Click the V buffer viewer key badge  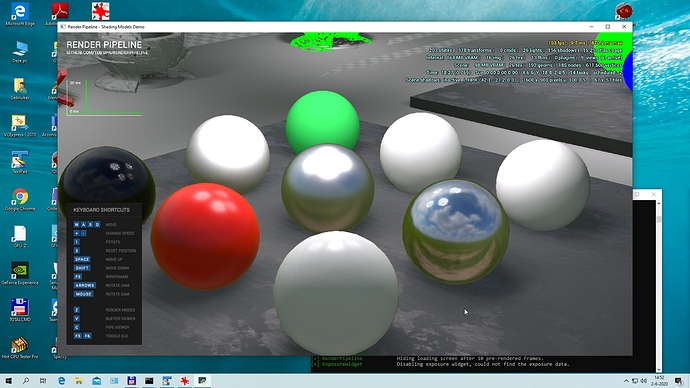(77, 318)
